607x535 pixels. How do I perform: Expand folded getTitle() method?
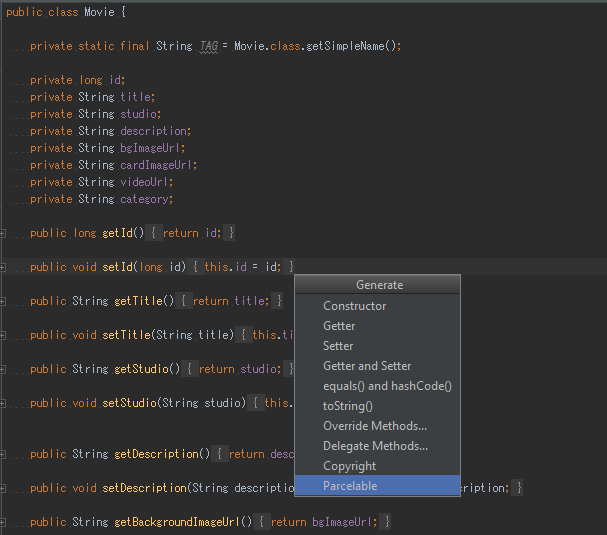click(2, 301)
